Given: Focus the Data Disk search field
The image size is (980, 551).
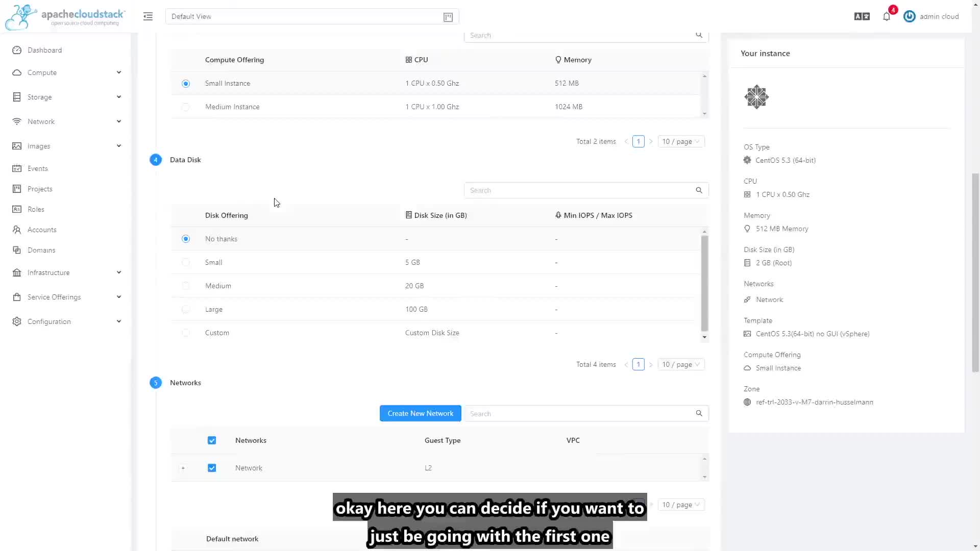Looking at the screenshot, I should 586,190.
